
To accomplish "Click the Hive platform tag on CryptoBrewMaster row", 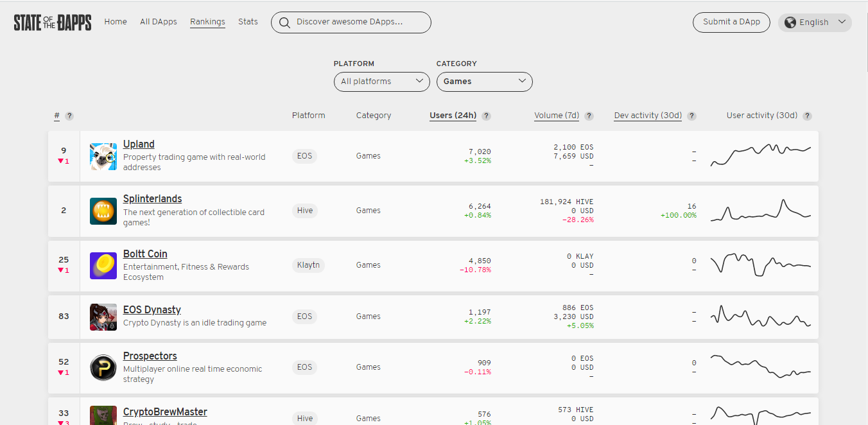I will (x=305, y=419).
